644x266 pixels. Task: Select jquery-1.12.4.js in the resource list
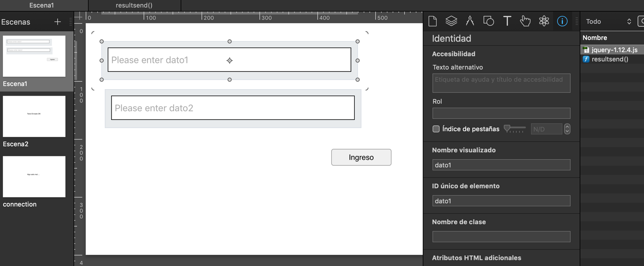tap(614, 49)
